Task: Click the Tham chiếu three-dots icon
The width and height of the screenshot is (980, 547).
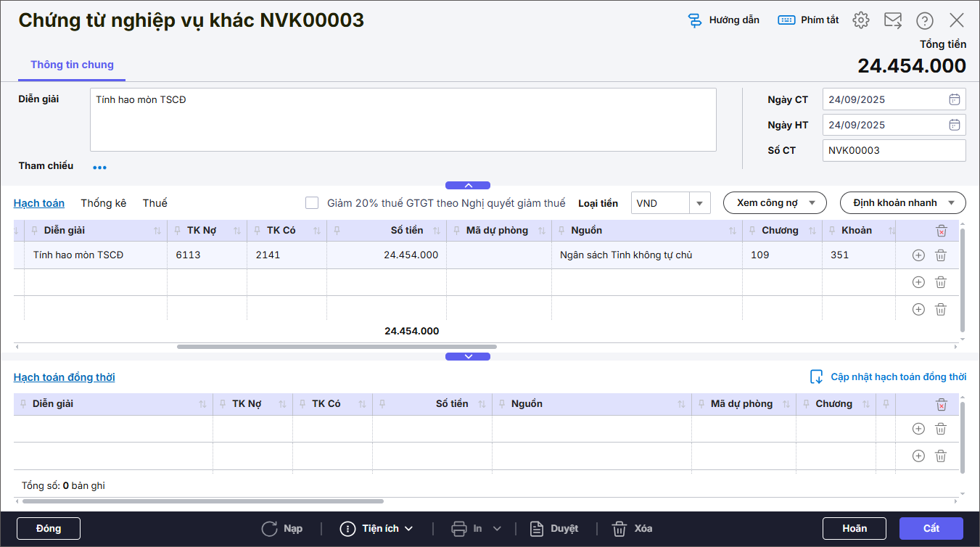Action: [x=99, y=168]
